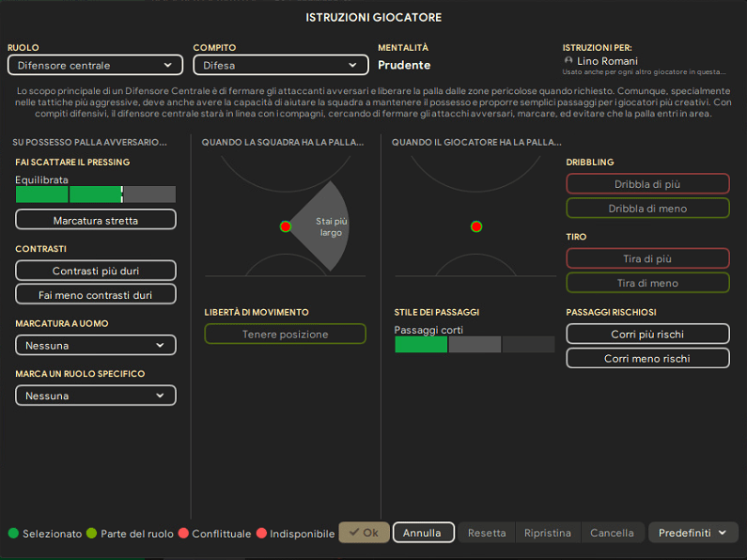
Task: Toggle 'Marcatura stretta' instruction
Action: point(96,220)
